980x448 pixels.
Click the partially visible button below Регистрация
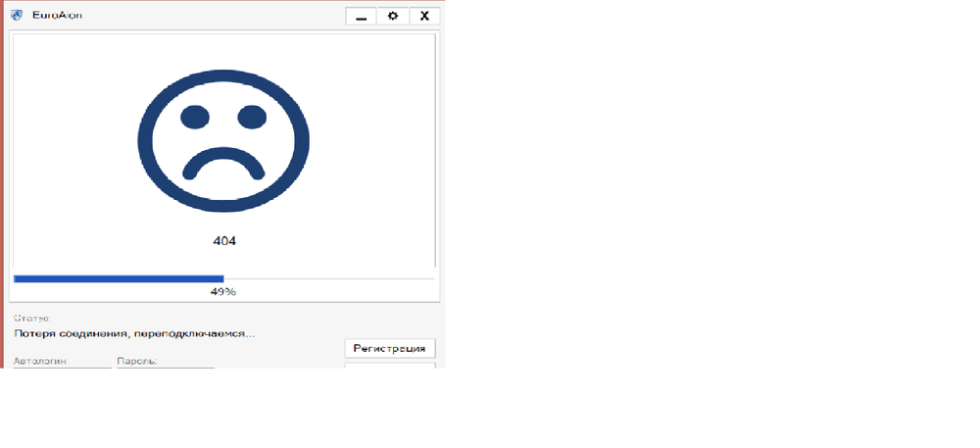coord(390,366)
